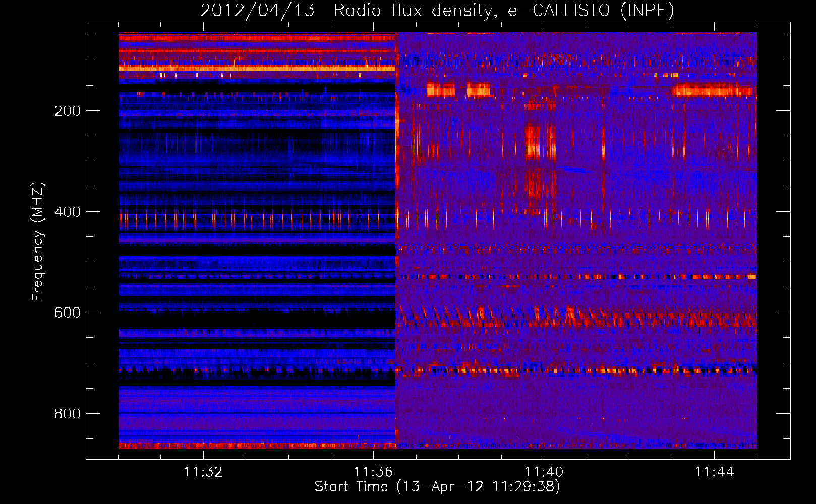816x504 pixels.
Task: Click the 11:44 time tick label
Action: pos(714,472)
